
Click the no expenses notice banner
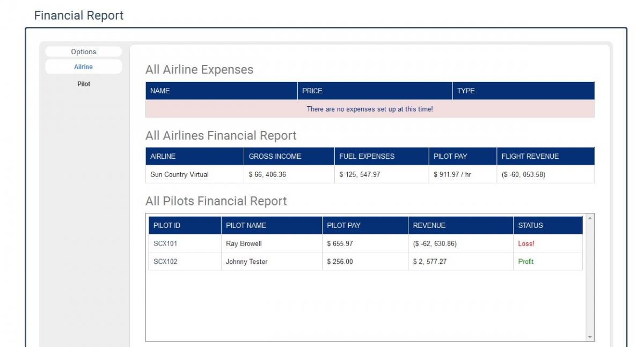click(370, 109)
